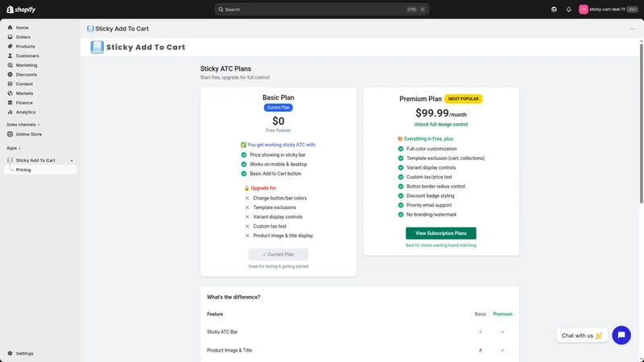This screenshot has height=362, width=644.
Task: Click the Basic column header
Action: 480,314
